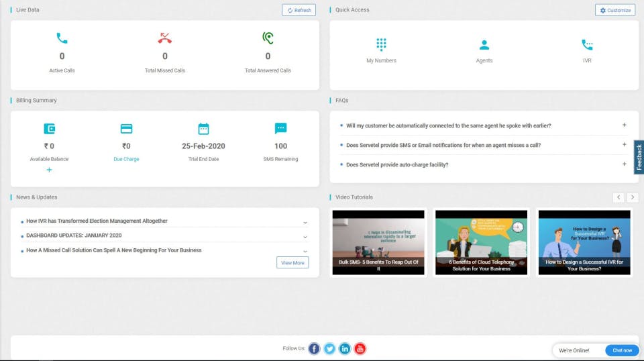The image size is (644, 361).
Task: Expand FAQ about SMS or Email notifications
Action: pos(624,144)
